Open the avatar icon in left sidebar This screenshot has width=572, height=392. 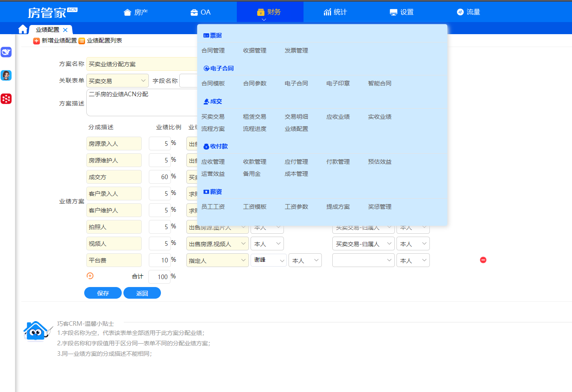(x=6, y=75)
